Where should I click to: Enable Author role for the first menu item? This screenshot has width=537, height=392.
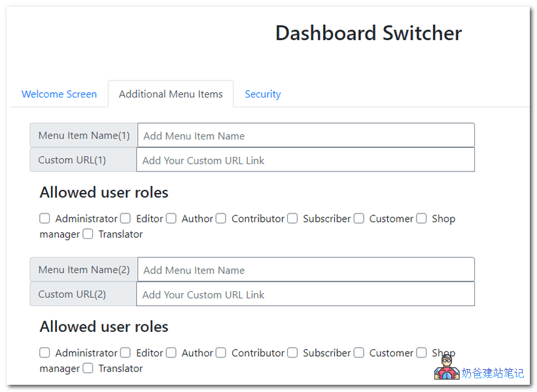(171, 219)
